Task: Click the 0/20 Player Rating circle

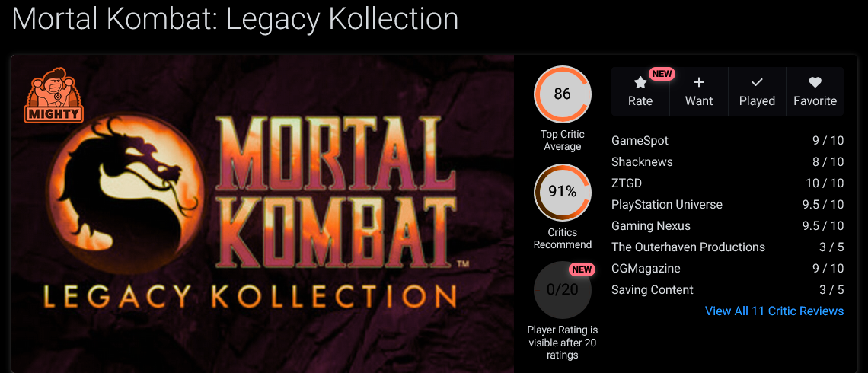Action: coord(563,289)
